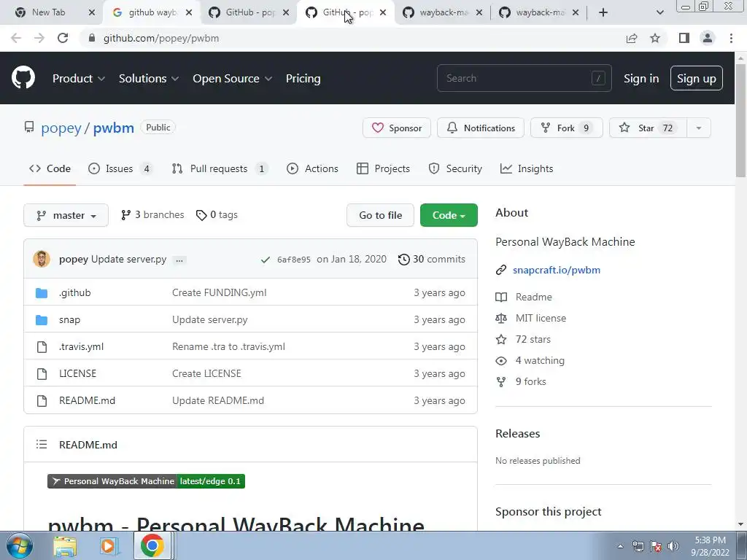The image size is (747, 560).
Task: Click the README.md table of contents icon
Action: click(x=42, y=445)
